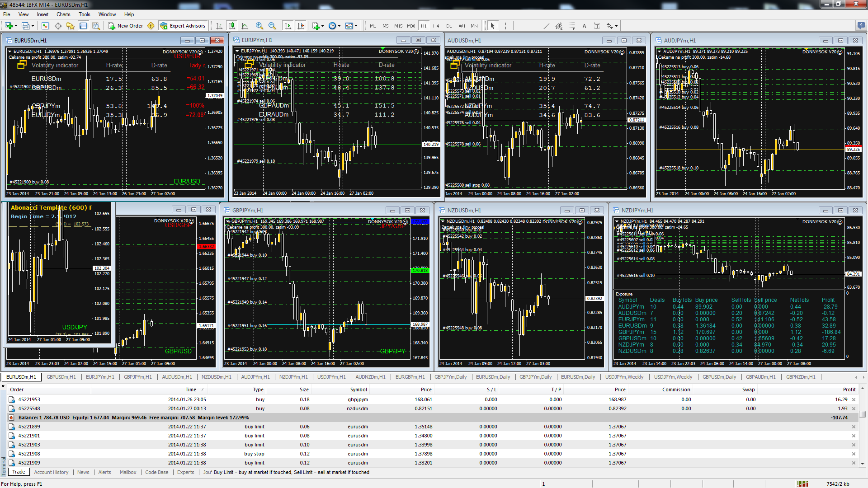Screen dimensions: 868x488
Task: Open the New Chart toolbar icon
Action: [x=9, y=26]
